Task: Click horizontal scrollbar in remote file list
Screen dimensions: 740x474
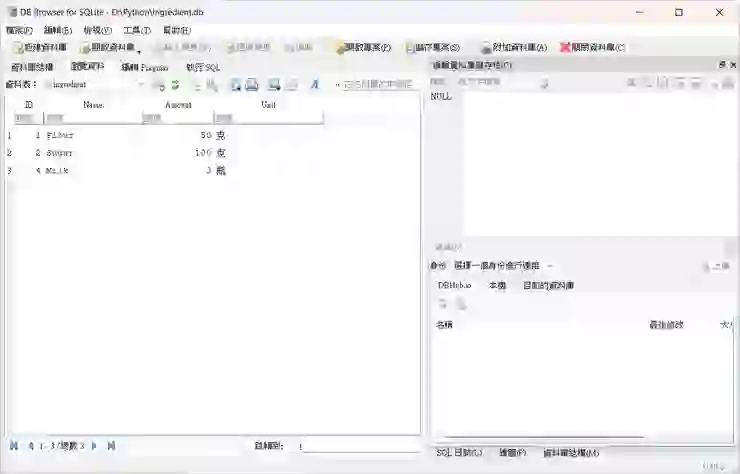Action: 543,437
